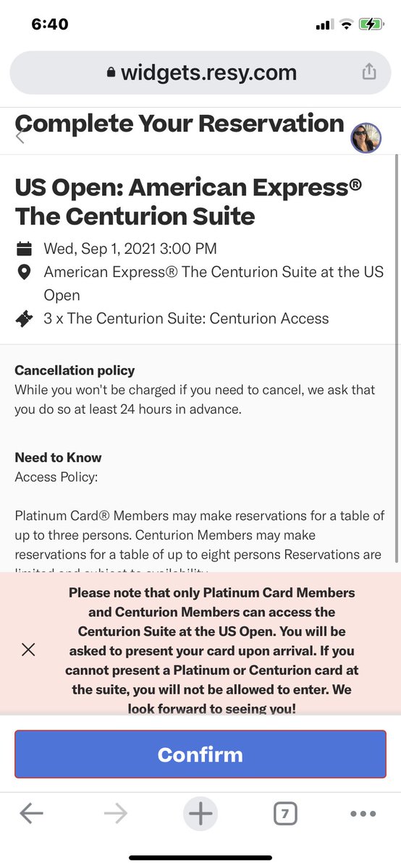Tap the lock icon beside widgets.resy.com
This screenshot has height=868, width=401.
111,72
